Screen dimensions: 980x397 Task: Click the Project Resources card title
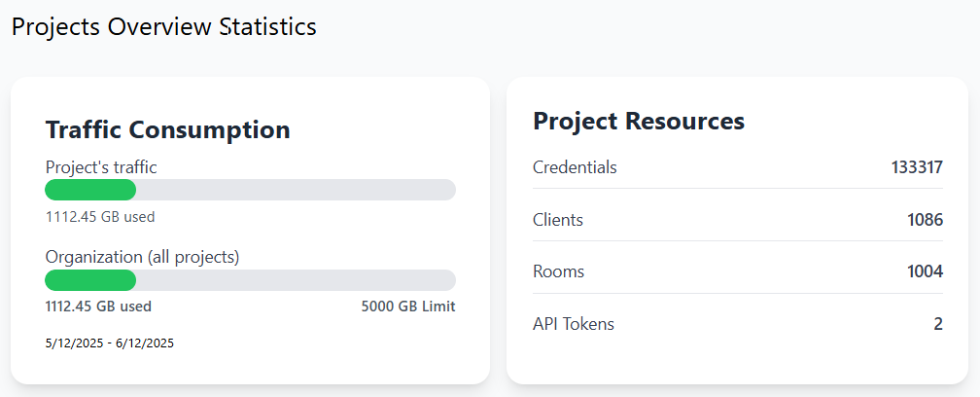coord(639,121)
